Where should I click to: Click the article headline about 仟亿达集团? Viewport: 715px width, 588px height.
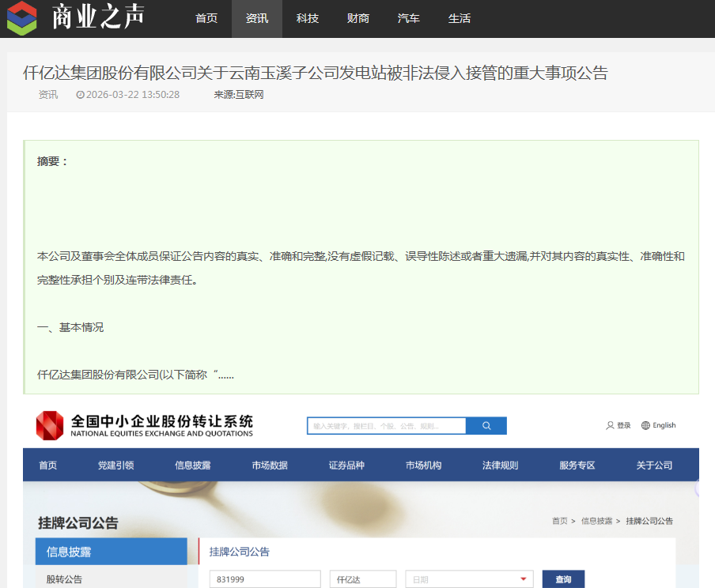tap(316, 73)
